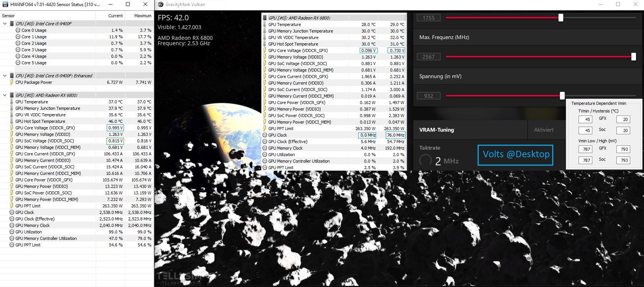644x287 pixels.
Task: Click the GPU SoC Power row reading 0.998 W
Action: pos(334,116)
